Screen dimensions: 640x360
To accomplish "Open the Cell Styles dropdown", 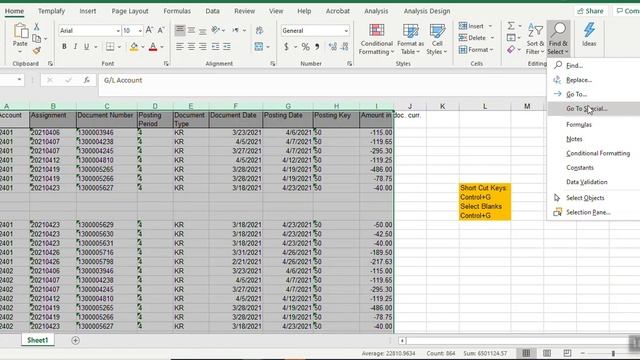I will (437, 39).
